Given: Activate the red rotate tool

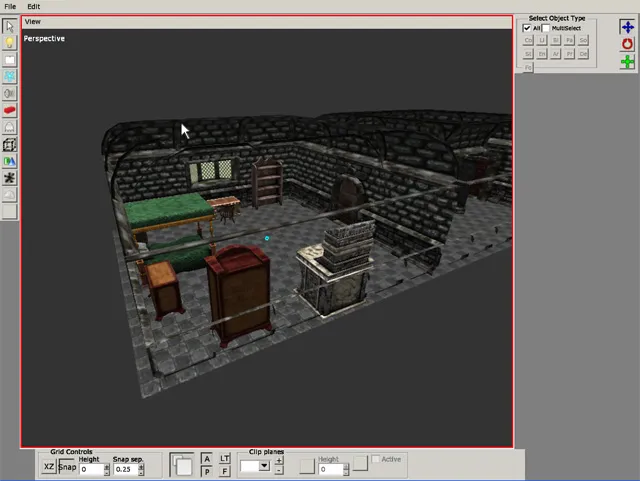Looking at the screenshot, I should point(627,44).
